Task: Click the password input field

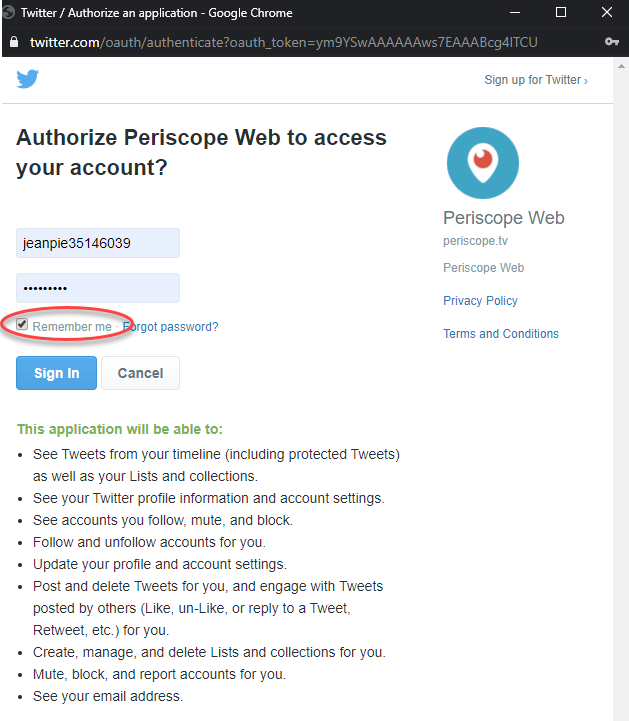Action: 98,288
